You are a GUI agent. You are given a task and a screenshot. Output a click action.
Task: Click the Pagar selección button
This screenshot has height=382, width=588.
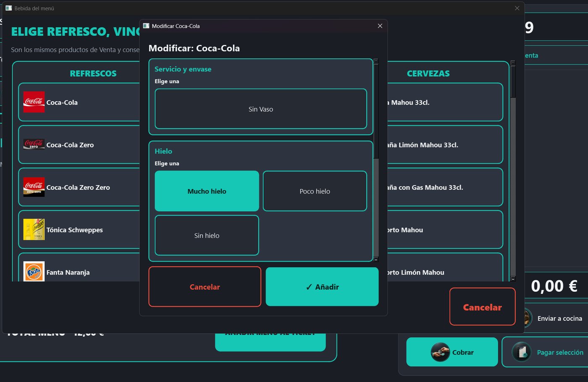[546, 352]
